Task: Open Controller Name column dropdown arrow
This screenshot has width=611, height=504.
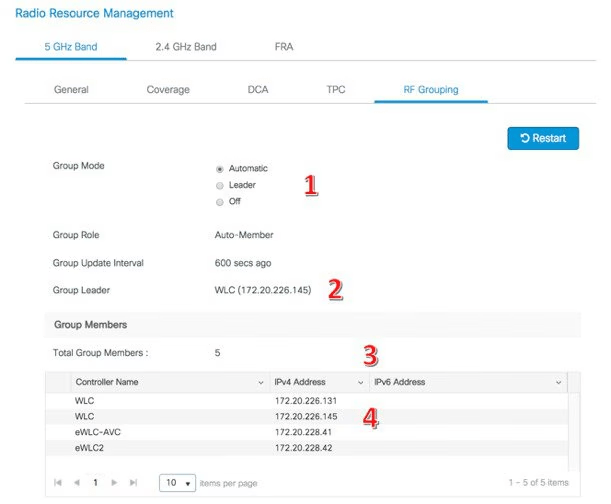Action: [x=261, y=383]
